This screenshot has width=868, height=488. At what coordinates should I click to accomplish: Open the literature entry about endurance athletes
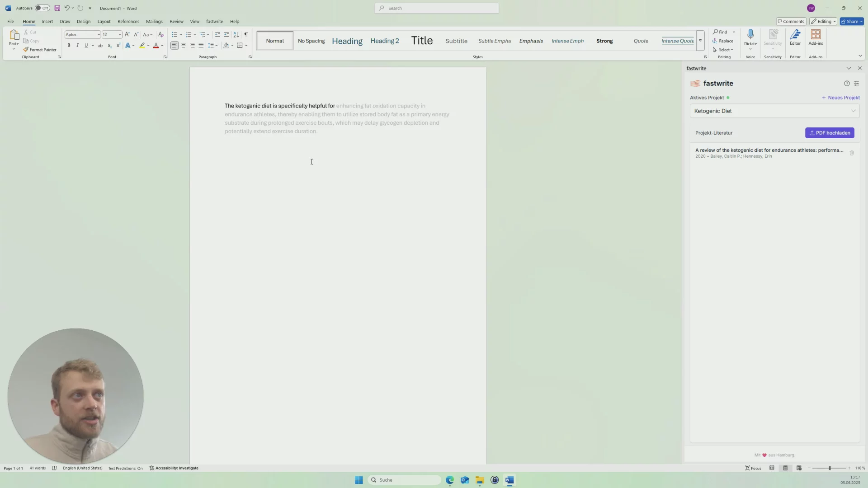click(769, 150)
